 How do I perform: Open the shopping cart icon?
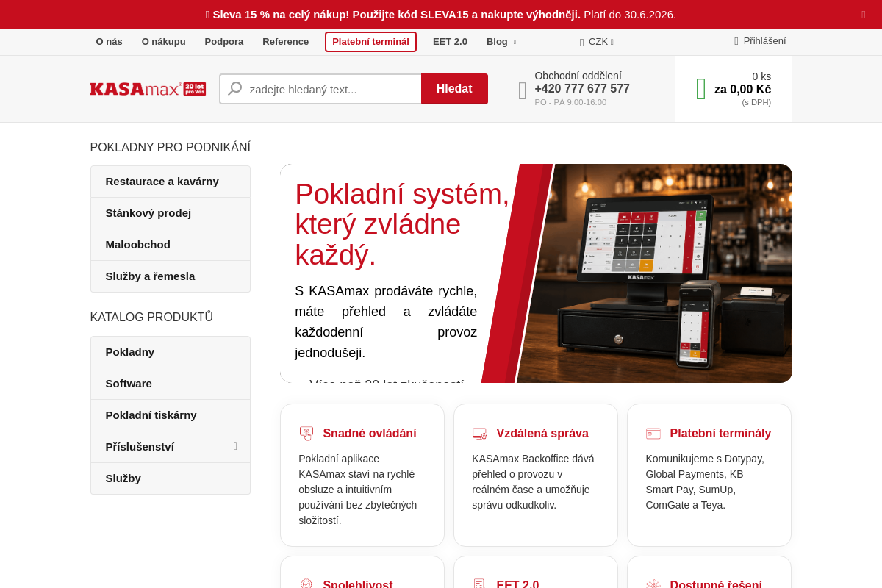(x=700, y=89)
